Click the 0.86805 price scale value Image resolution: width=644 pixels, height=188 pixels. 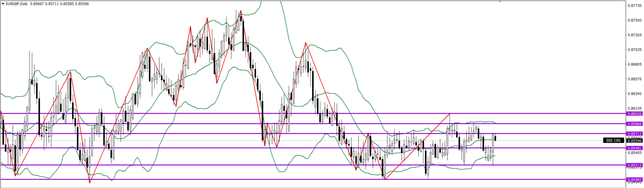pyautogui.click(x=634, y=64)
